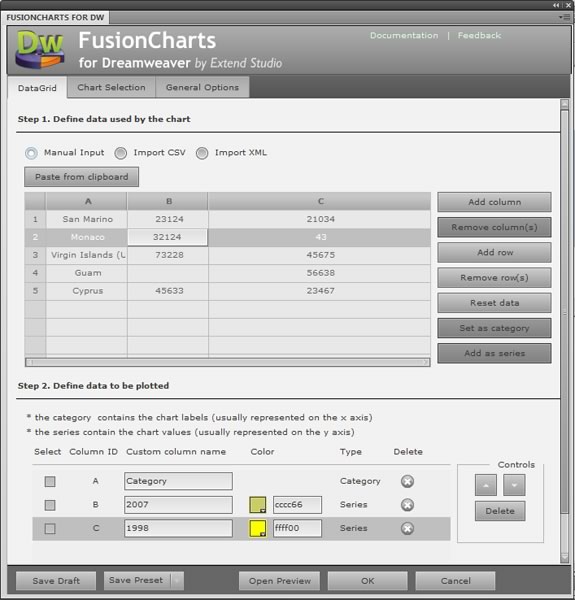
Task: Select column header B in the grid
Action: pyautogui.click(x=169, y=201)
